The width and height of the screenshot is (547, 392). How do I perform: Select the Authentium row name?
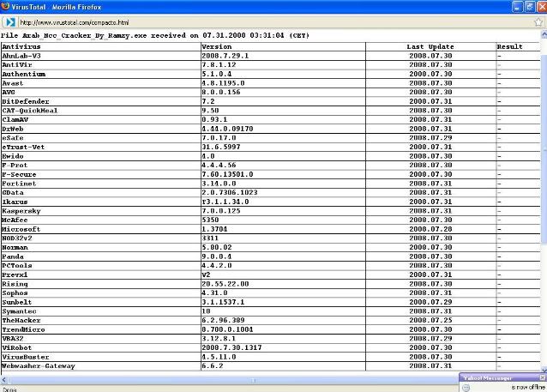click(x=24, y=74)
